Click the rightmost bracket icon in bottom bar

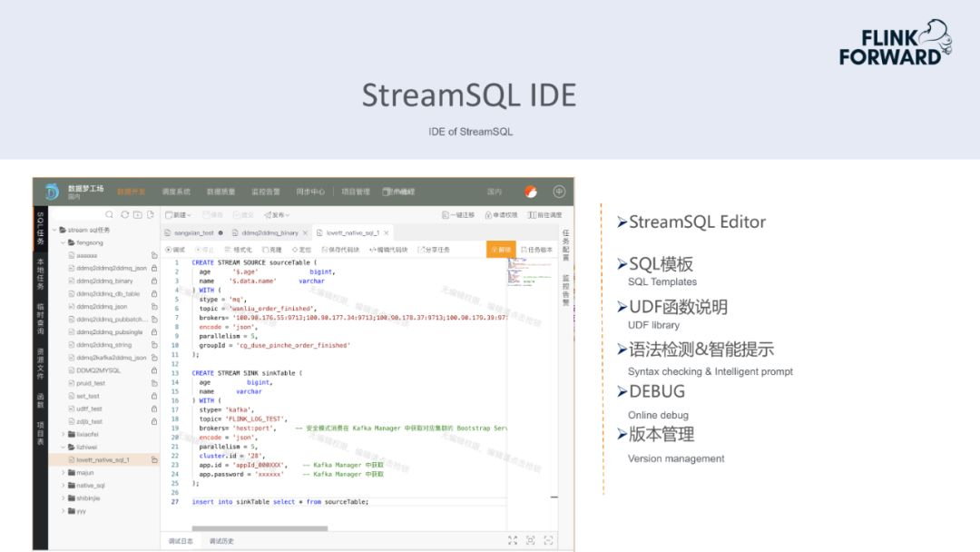[x=549, y=540]
